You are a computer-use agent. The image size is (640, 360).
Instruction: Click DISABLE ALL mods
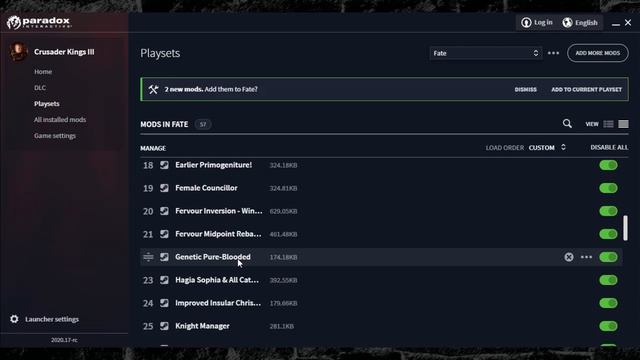pyautogui.click(x=609, y=147)
